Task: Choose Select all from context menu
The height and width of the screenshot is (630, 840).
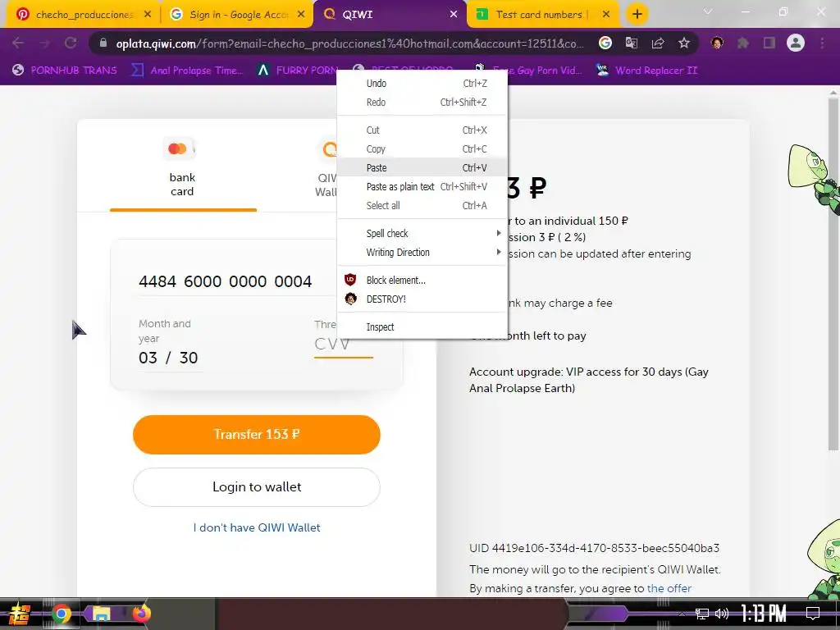Action: [422, 205]
